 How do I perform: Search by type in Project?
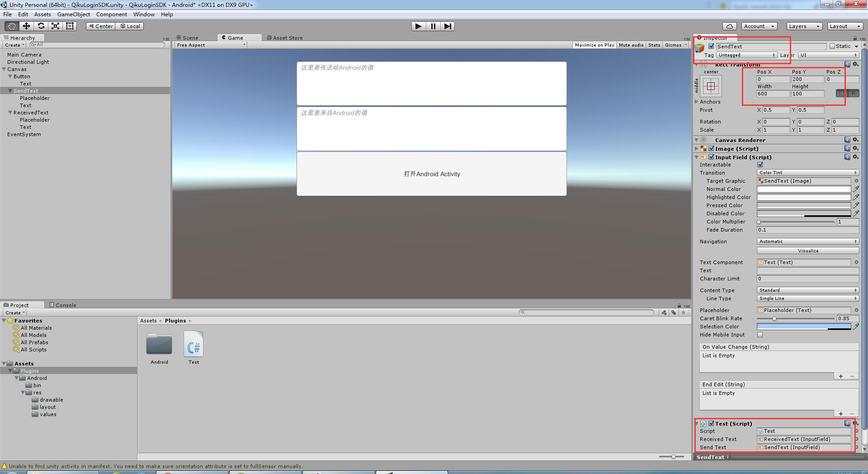(664, 313)
